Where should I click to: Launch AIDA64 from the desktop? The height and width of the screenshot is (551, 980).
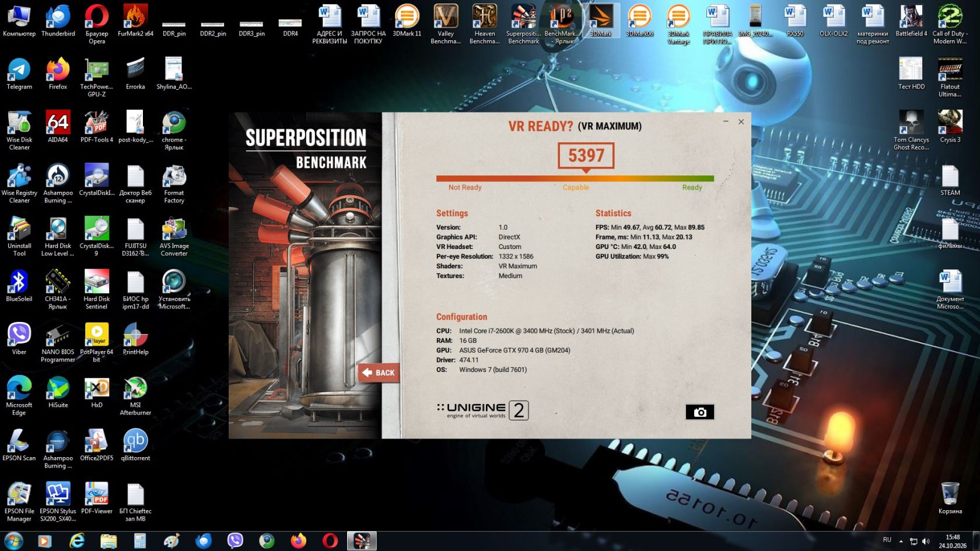tap(58, 127)
